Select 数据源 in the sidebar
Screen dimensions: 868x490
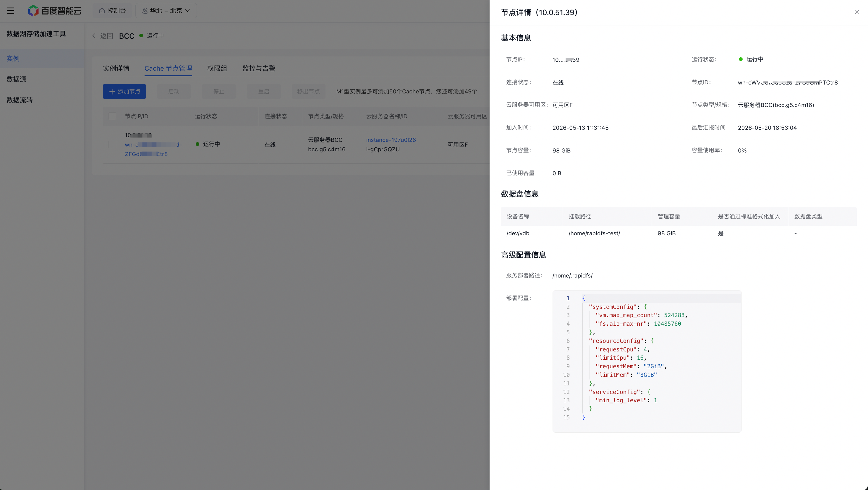click(42, 79)
